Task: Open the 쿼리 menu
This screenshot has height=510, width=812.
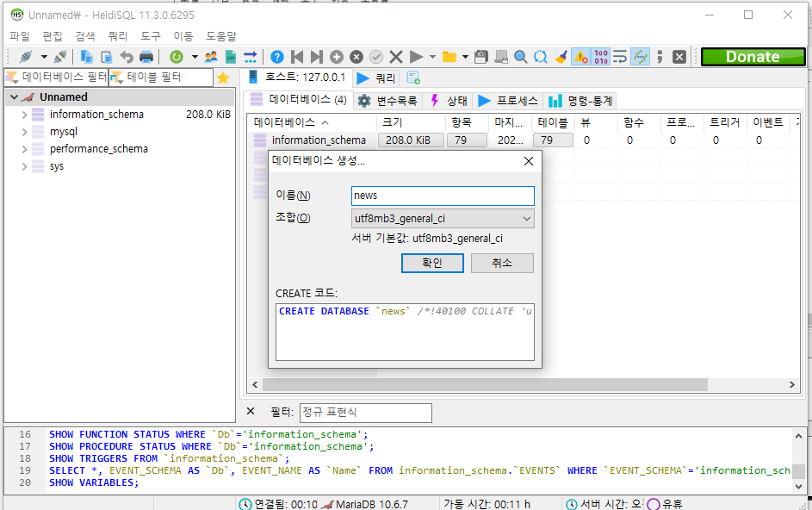Action: point(118,36)
